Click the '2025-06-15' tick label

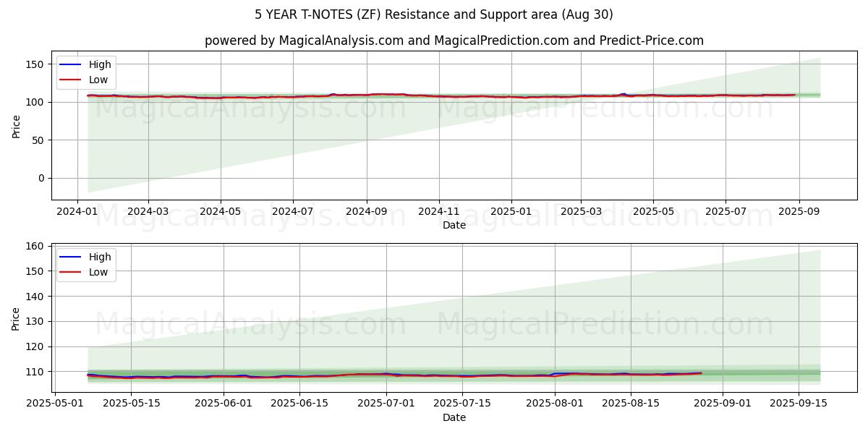tap(299, 403)
